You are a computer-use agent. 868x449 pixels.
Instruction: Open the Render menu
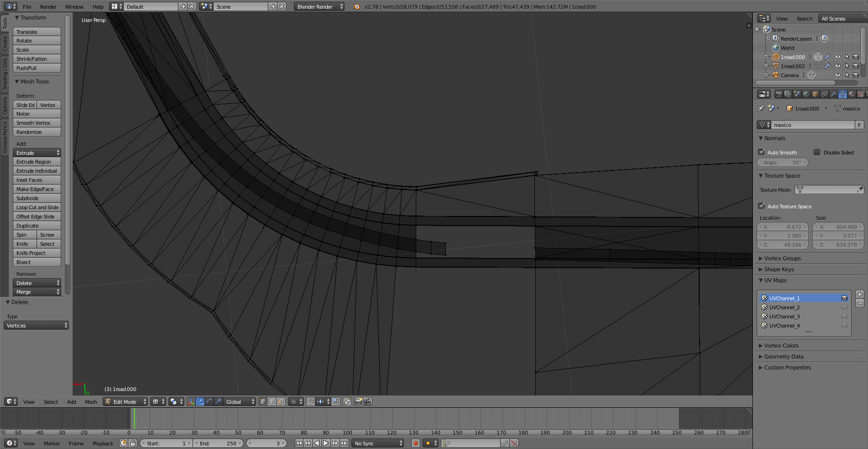pyautogui.click(x=48, y=7)
